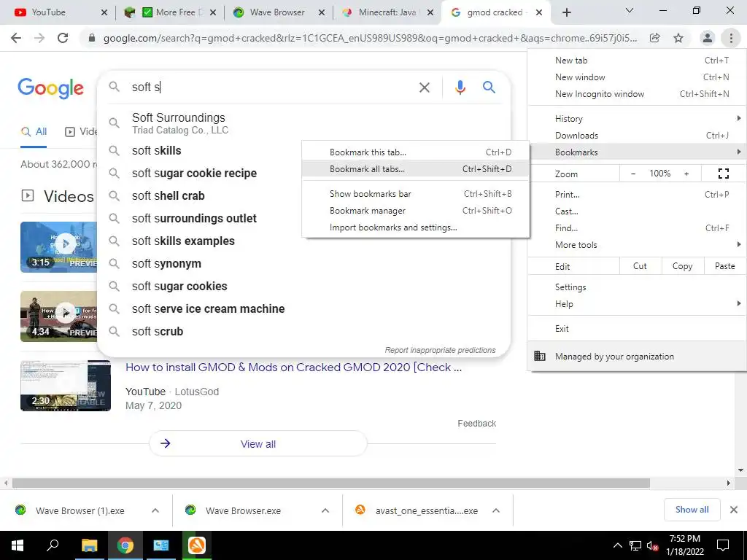Click the Chrome three-dot menu icon
The height and width of the screenshot is (560, 747).
(731, 38)
